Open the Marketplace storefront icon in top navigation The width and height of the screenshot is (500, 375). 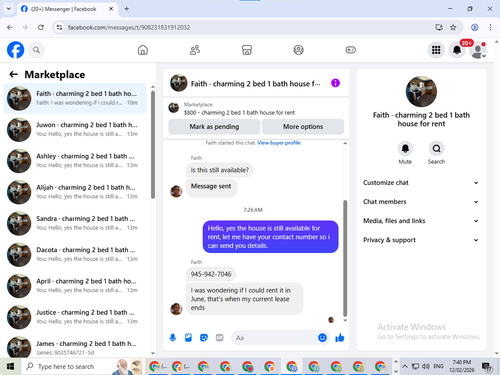pos(247,50)
